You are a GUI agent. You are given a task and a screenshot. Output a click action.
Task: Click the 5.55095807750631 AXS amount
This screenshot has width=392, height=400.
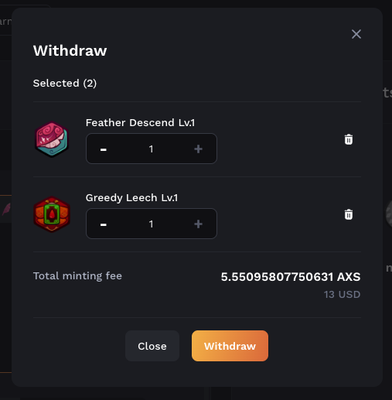tap(291, 277)
